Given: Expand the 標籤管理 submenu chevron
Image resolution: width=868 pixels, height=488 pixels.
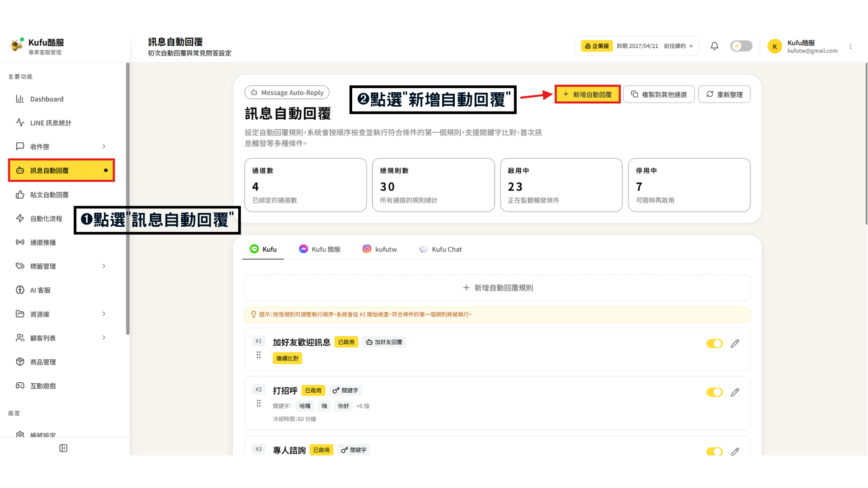Looking at the screenshot, I should tap(104, 266).
